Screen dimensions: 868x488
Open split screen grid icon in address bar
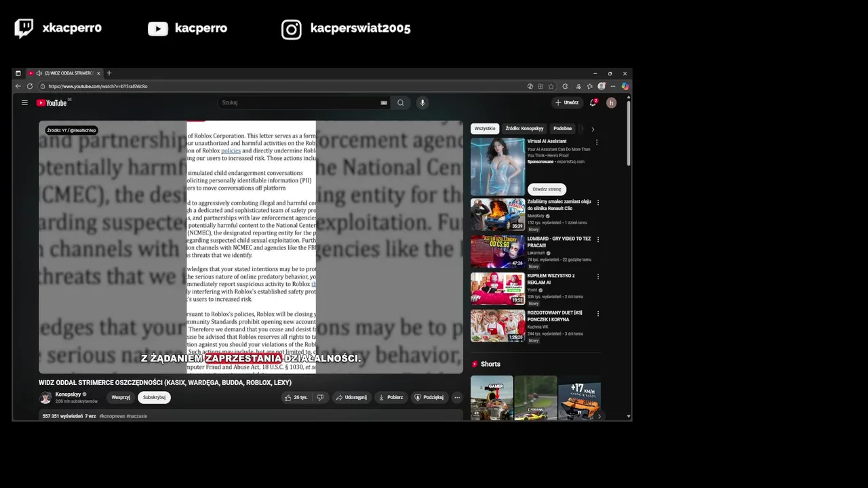(x=540, y=86)
